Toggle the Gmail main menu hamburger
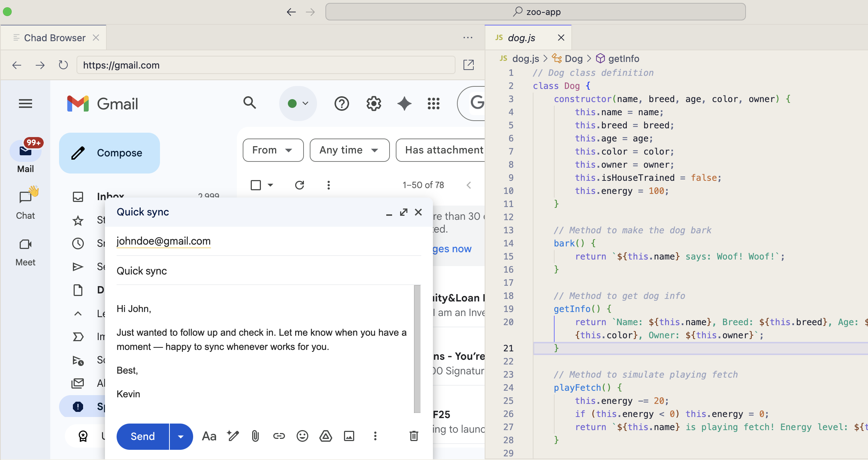Viewport: 868px width, 460px height. (26, 104)
